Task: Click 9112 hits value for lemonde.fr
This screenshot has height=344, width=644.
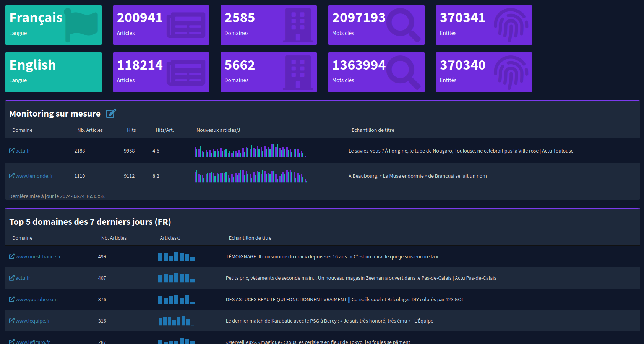Action: [129, 176]
